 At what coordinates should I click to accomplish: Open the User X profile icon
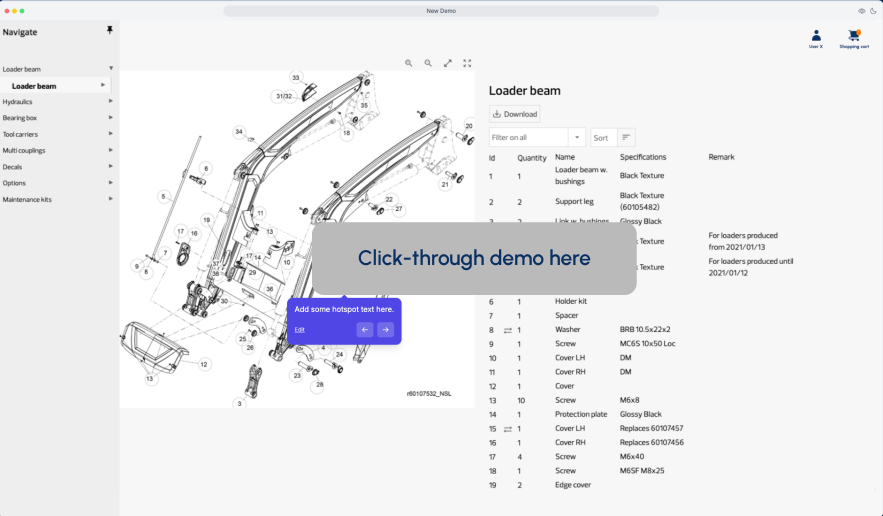point(816,36)
